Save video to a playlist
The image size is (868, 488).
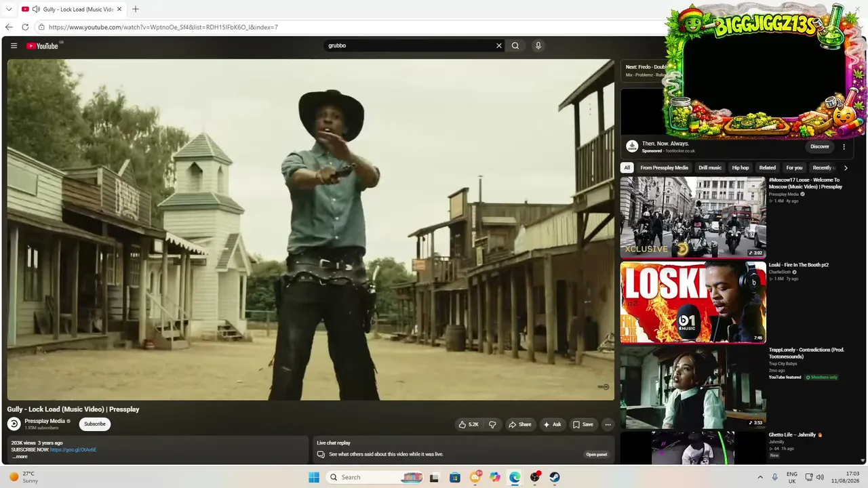pyautogui.click(x=583, y=424)
